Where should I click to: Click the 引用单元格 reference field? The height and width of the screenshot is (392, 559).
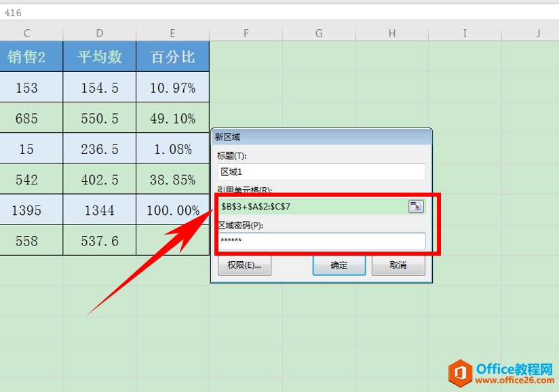[x=312, y=206]
